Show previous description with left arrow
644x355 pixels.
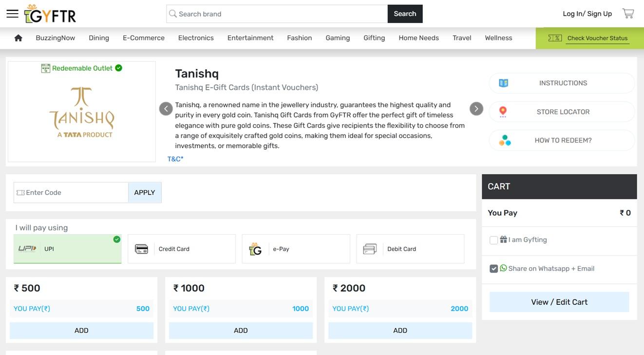(x=166, y=109)
